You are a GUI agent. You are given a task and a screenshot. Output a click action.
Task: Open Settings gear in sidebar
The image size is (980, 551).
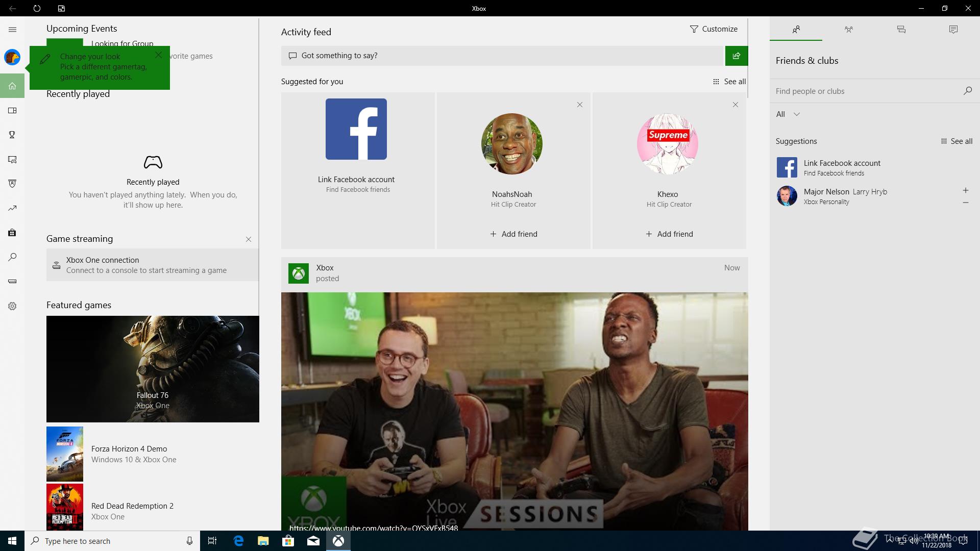click(x=12, y=306)
